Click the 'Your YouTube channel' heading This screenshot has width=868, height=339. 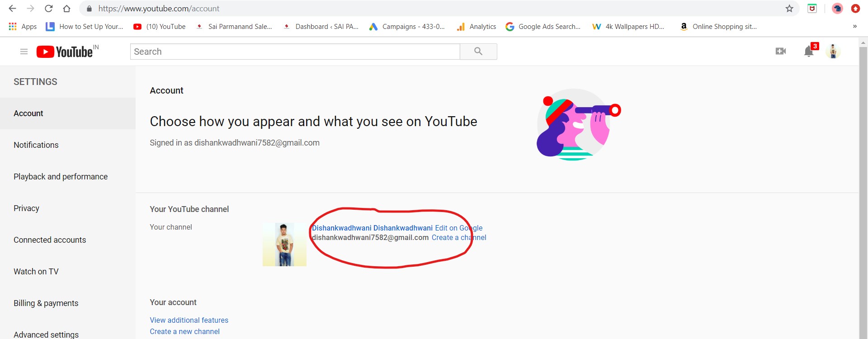[x=189, y=209]
